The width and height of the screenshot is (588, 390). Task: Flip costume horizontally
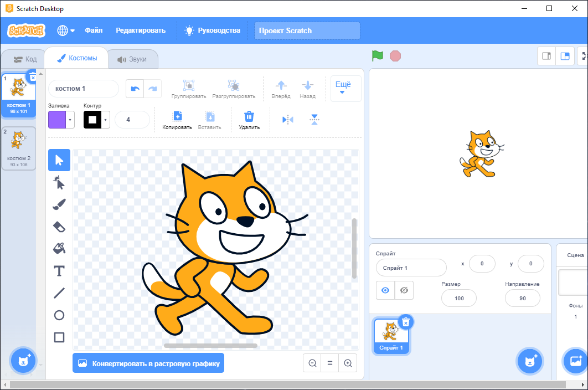[x=287, y=120]
